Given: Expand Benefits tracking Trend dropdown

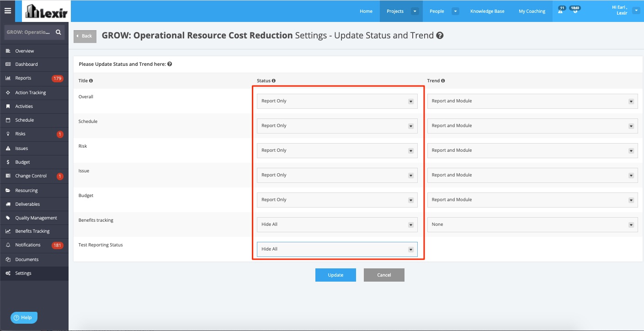Looking at the screenshot, I should [532, 224].
